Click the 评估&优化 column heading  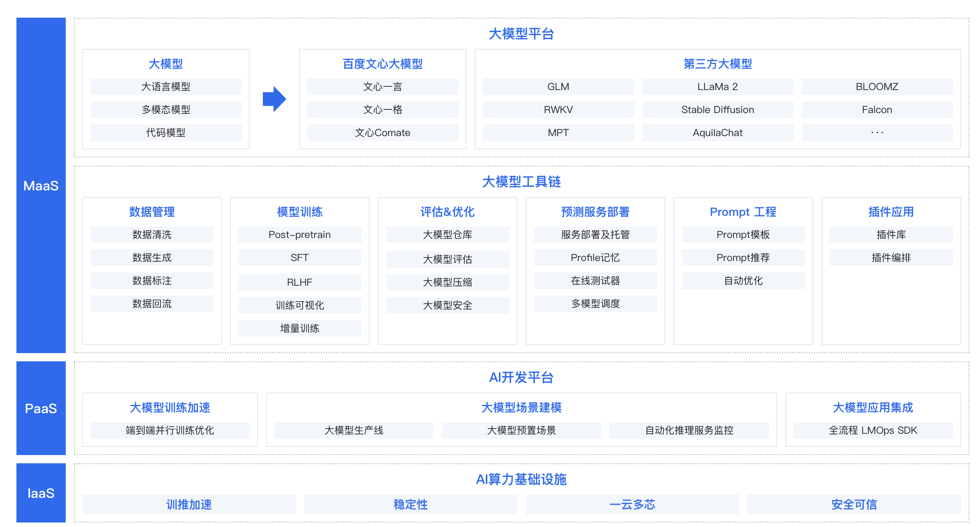[448, 212]
